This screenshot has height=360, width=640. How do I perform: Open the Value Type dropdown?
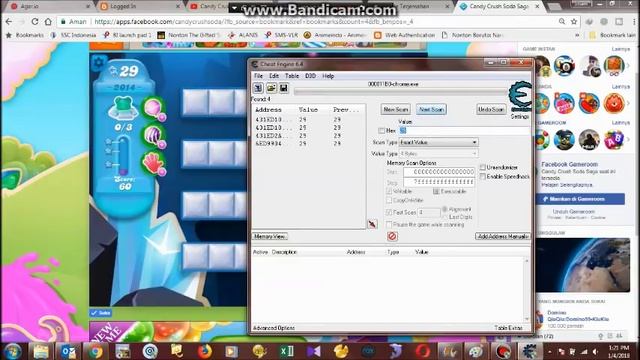438,153
